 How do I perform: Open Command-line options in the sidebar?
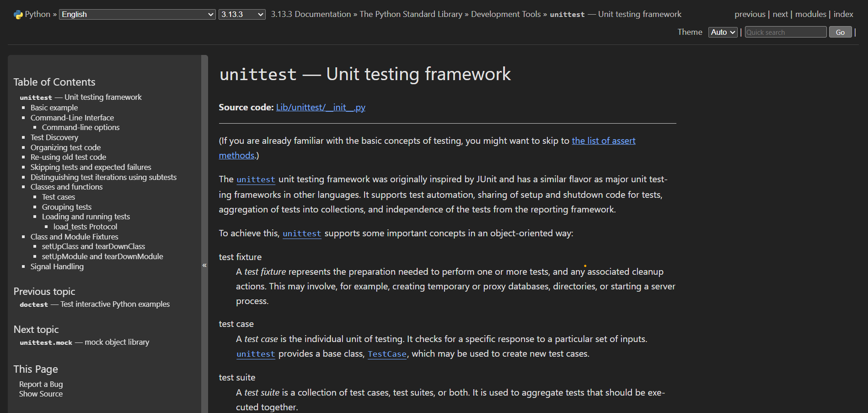[80, 127]
